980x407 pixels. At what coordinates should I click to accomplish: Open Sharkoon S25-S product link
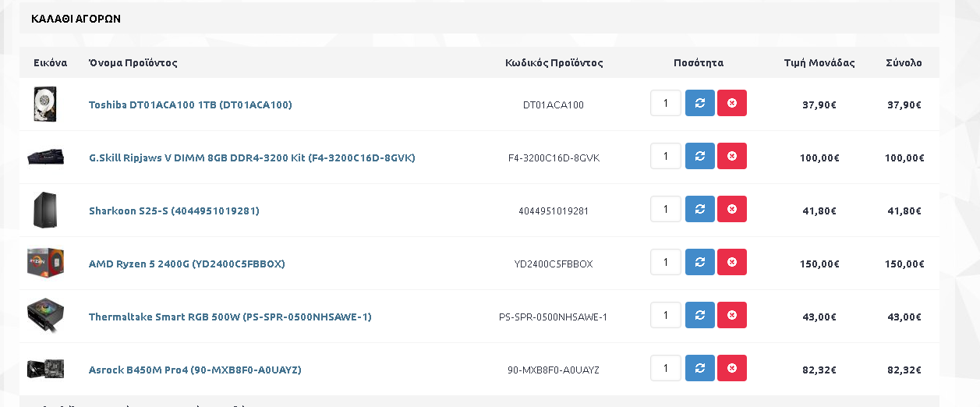[x=174, y=211]
